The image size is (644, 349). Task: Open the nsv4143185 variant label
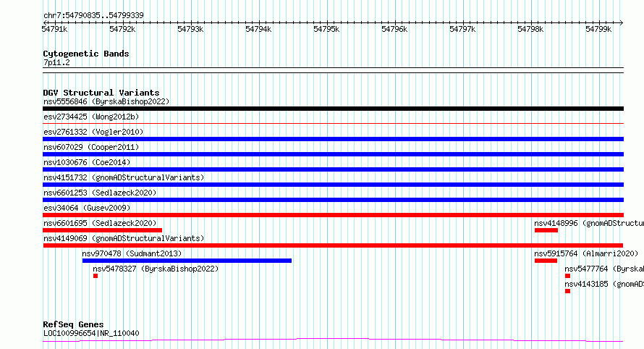[604, 284]
